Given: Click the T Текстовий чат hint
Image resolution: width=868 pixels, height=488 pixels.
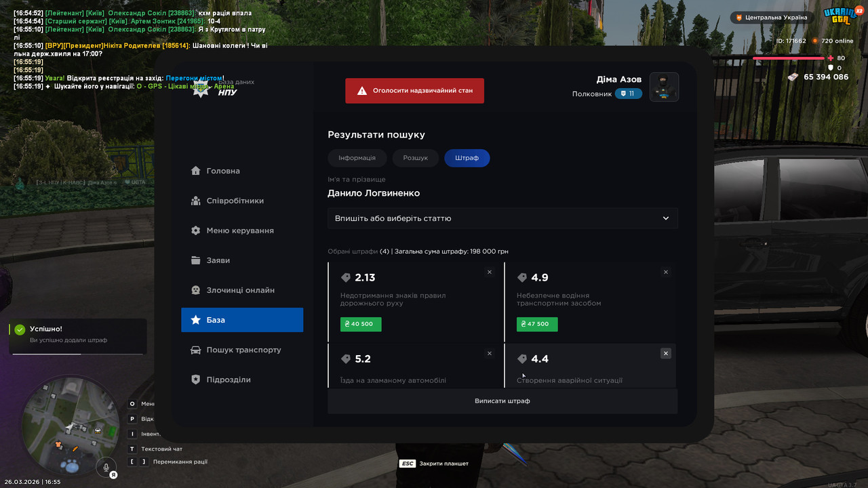Looking at the screenshot, I should tap(155, 449).
